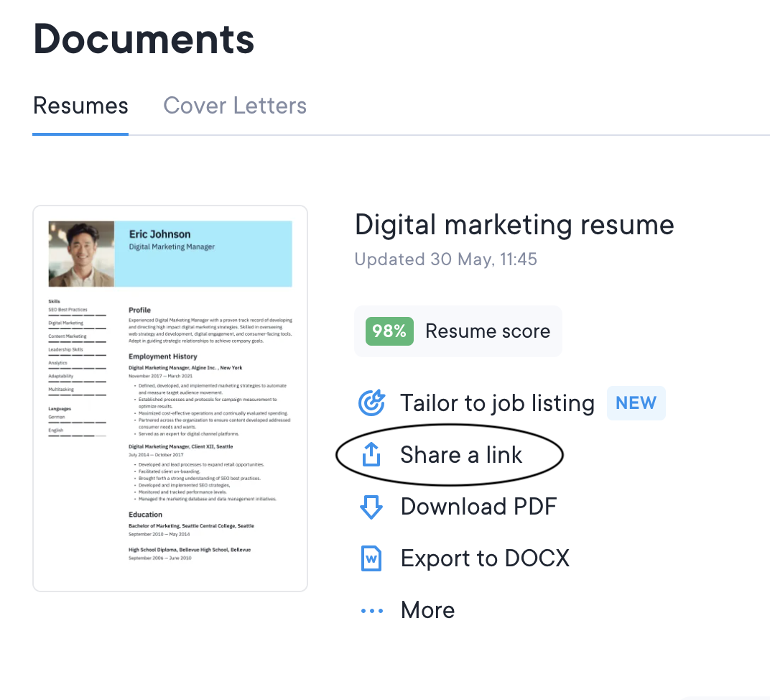The height and width of the screenshot is (700, 770).
Task: Open the resume thumbnail's Employment History section
Action: click(x=162, y=356)
